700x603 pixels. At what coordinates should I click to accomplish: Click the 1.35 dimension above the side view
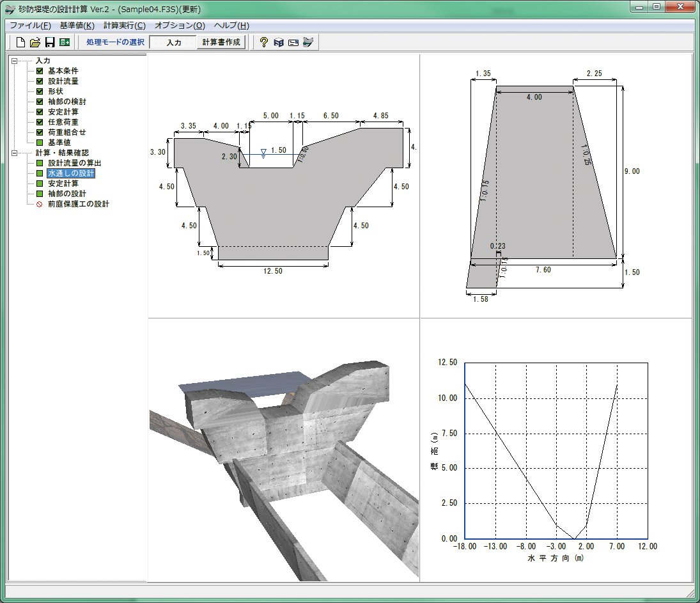click(x=483, y=74)
